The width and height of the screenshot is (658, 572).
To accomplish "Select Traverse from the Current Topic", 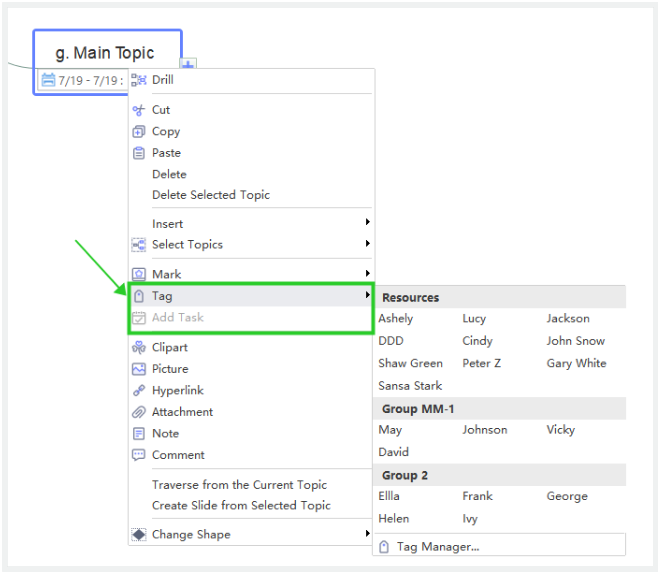I will pos(239,485).
